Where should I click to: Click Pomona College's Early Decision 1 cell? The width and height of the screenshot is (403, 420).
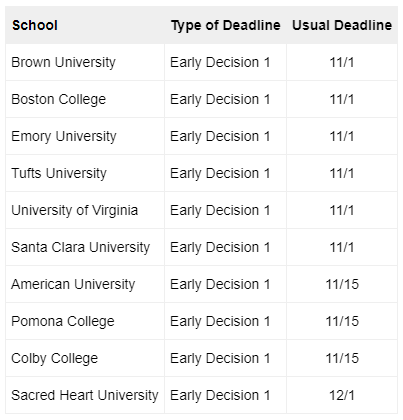pos(225,321)
